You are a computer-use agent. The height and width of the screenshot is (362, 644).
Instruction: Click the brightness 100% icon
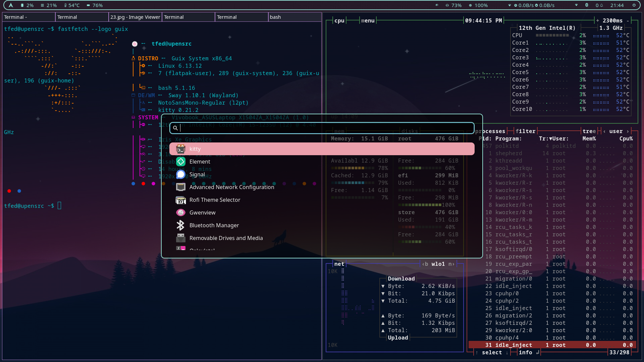470,5
